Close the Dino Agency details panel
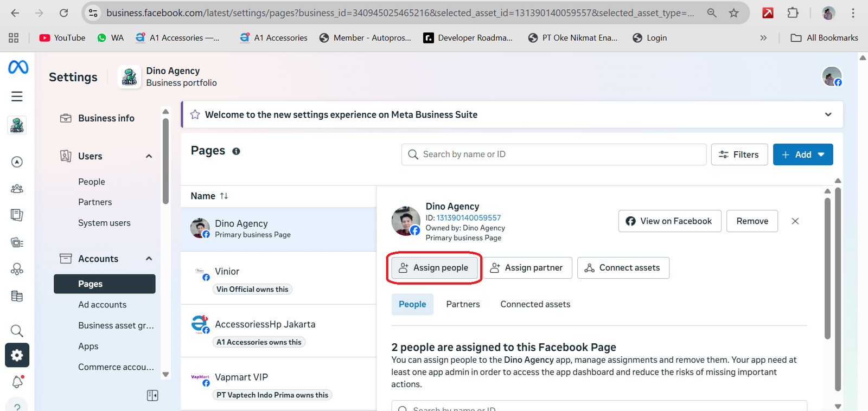The height and width of the screenshot is (411, 868). [x=795, y=221]
